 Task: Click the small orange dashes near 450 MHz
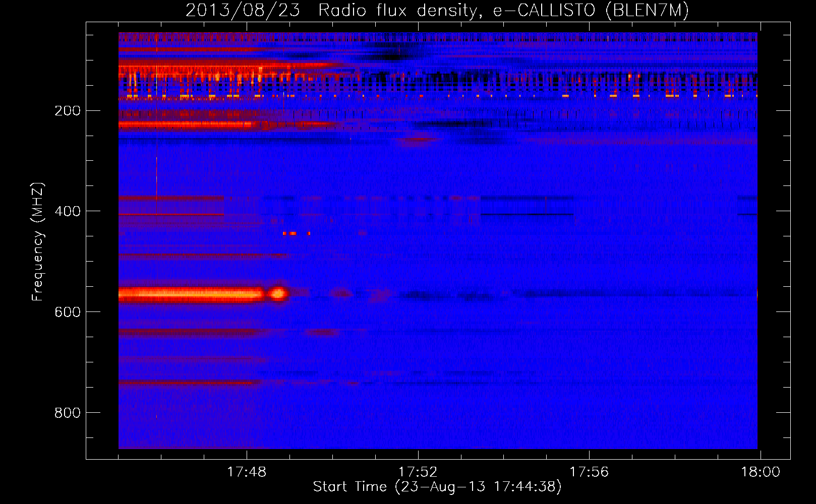tap(297, 233)
